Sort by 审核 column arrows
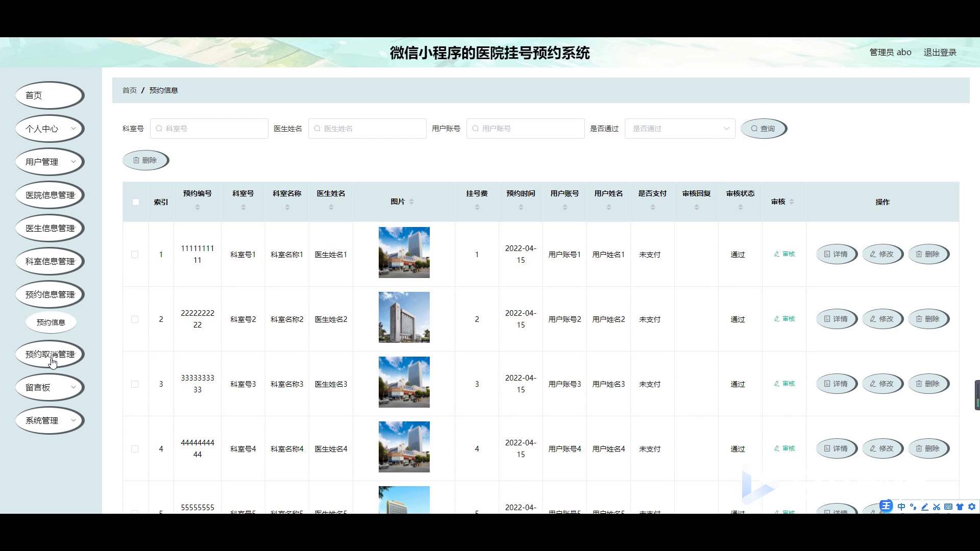The width and height of the screenshot is (980, 551). [792, 202]
